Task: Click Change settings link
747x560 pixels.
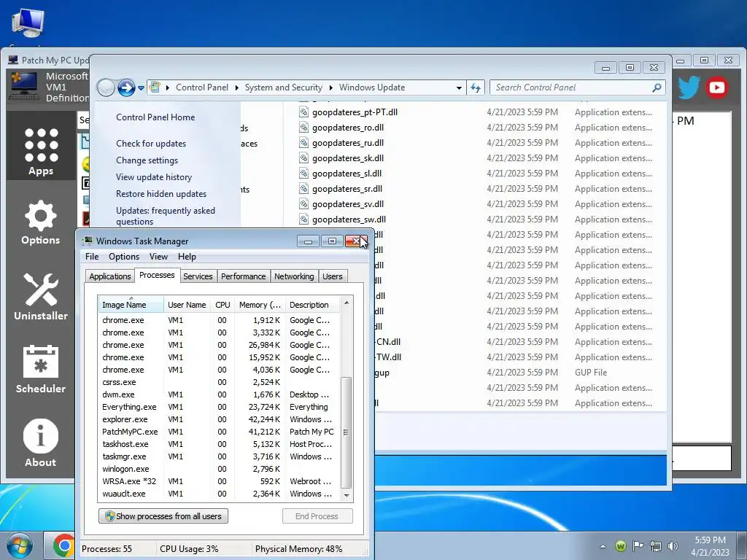Action: click(x=147, y=160)
